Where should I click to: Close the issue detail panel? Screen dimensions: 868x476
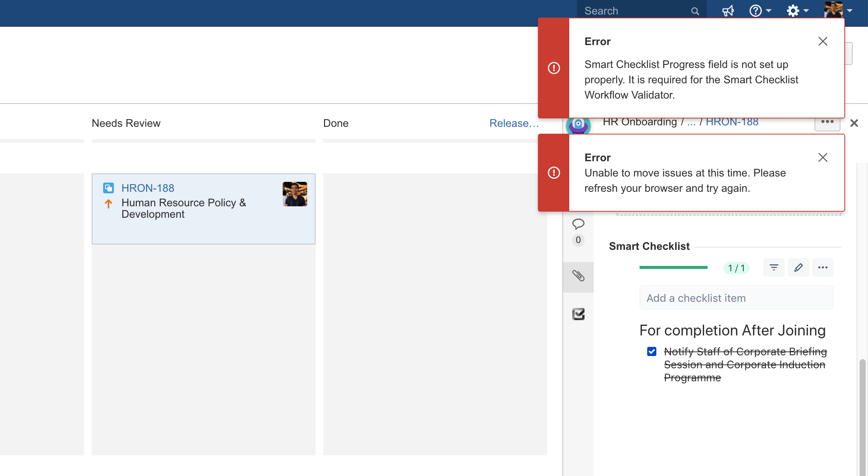pos(854,123)
